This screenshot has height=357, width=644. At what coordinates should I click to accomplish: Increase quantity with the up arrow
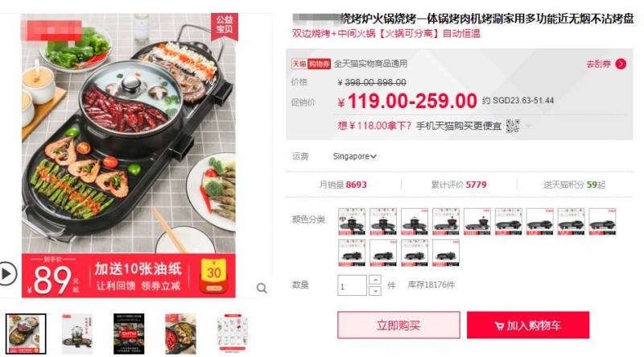click(375, 280)
